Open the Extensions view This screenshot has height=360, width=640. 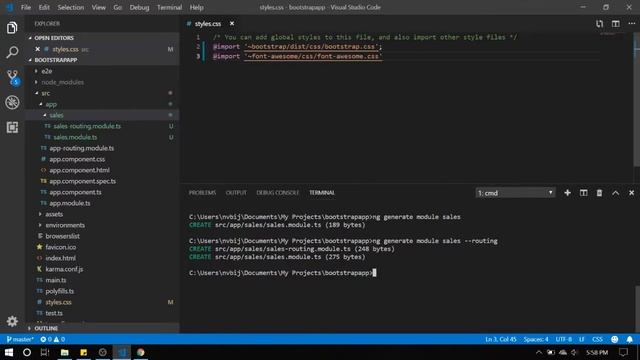click(x=12, y=127)
